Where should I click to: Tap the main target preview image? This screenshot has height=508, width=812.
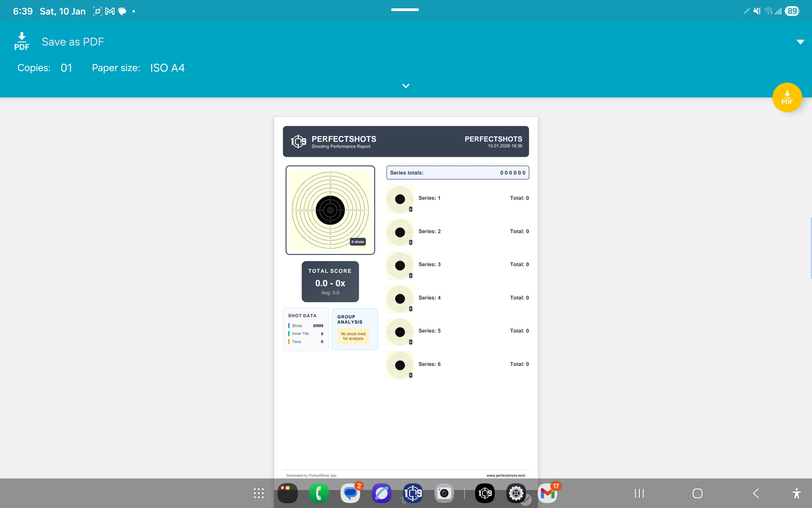(330, 210)
